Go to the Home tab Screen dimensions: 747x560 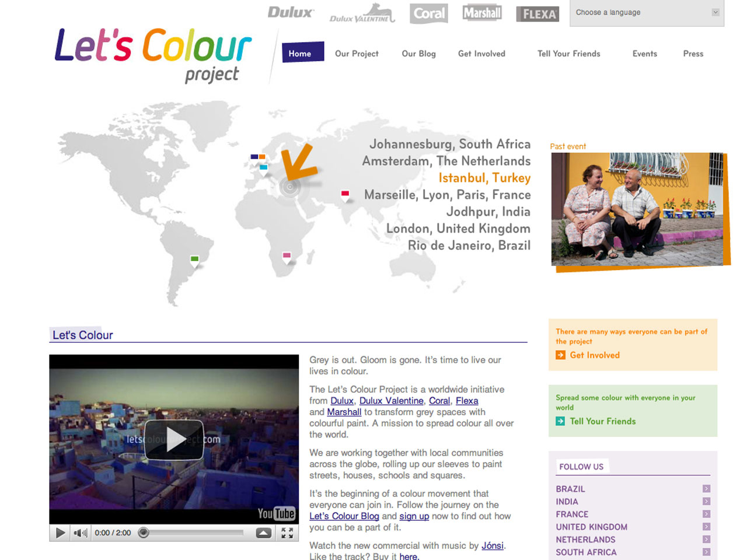tap(302, 52)
